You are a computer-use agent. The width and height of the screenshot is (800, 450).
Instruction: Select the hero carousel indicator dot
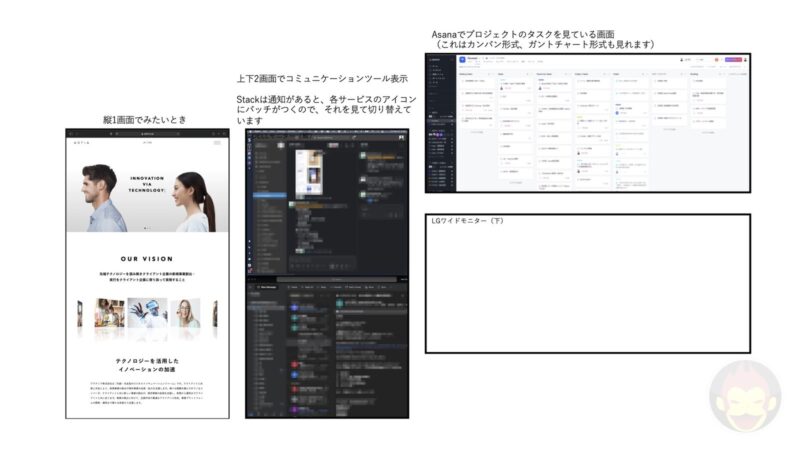[147, 228]
